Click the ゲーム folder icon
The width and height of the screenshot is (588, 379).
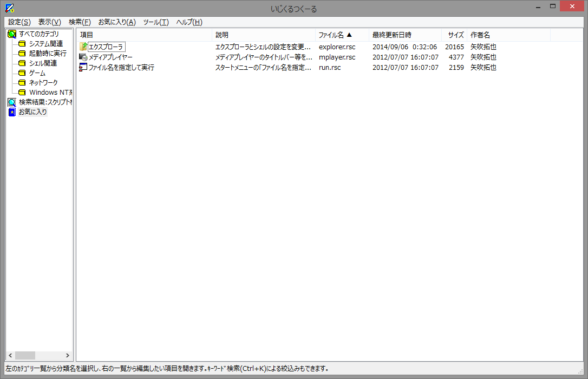[22, 73]
